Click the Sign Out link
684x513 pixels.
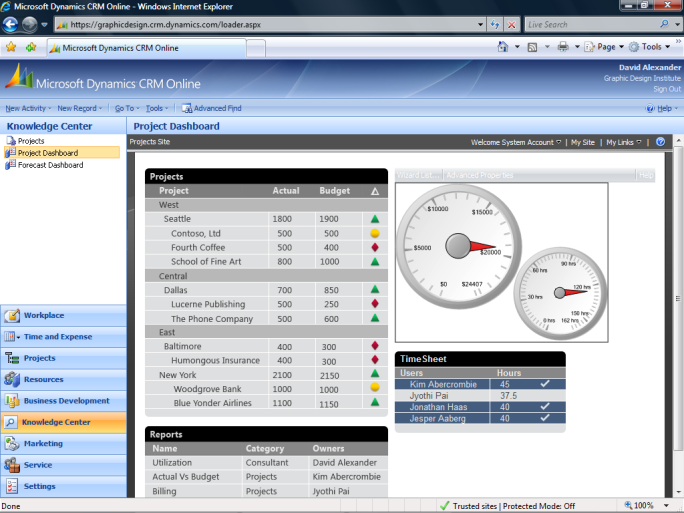click(x=667, y=89)
